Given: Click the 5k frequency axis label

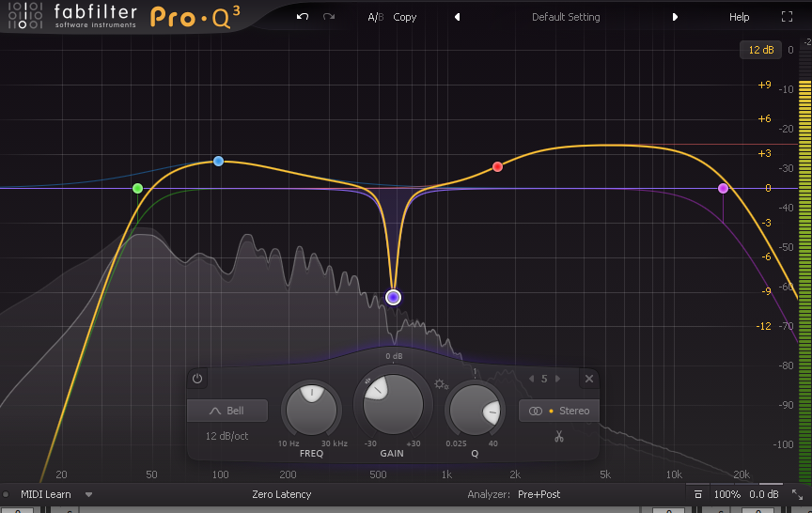Looking at the screenshot, I should (x=605, y=474).
